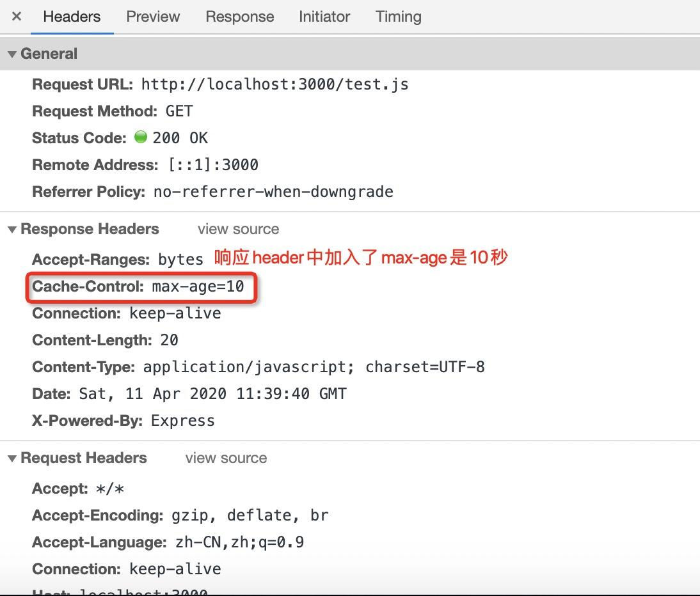
Task: Collapse the Response Headers section
Action: coord(12,230)
